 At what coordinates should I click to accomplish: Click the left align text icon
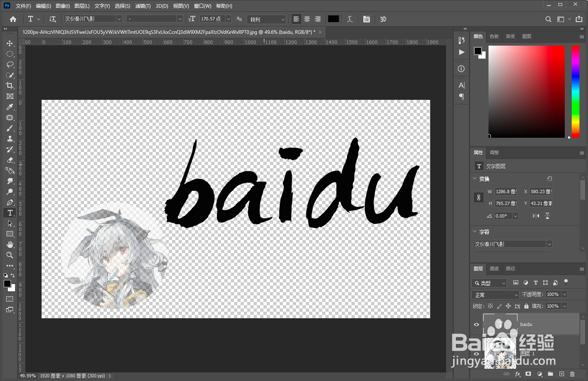[296, 19]
